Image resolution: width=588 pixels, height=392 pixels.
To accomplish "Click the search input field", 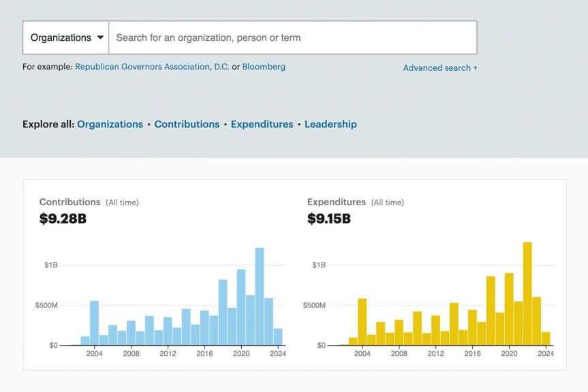I will coord(293,37).
